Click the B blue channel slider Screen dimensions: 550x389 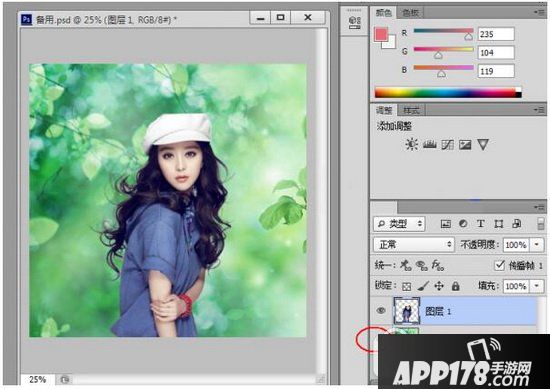[443, 68]
